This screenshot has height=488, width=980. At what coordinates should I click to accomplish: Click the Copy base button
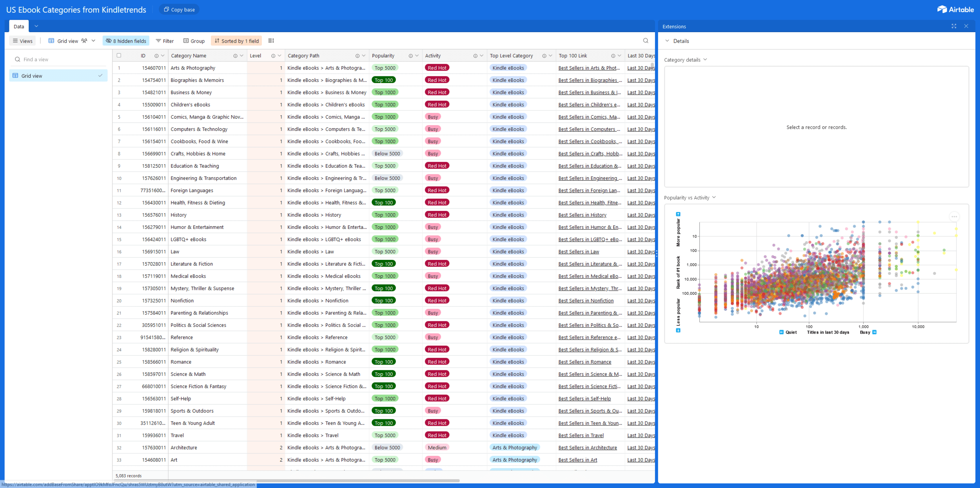coord(179,9)
